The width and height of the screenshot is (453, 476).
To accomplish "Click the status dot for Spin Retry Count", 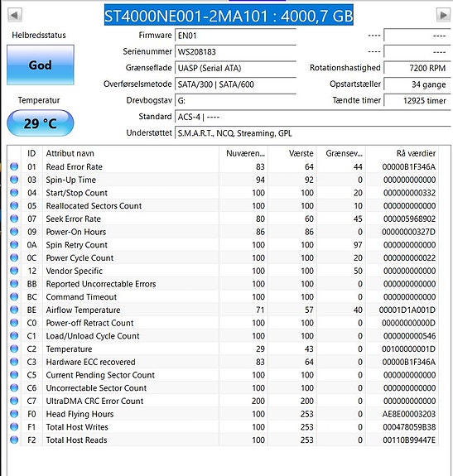I will click(14, 245).
